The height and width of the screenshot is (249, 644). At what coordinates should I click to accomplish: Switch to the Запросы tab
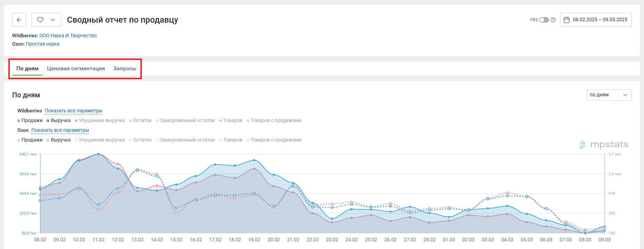125,69
